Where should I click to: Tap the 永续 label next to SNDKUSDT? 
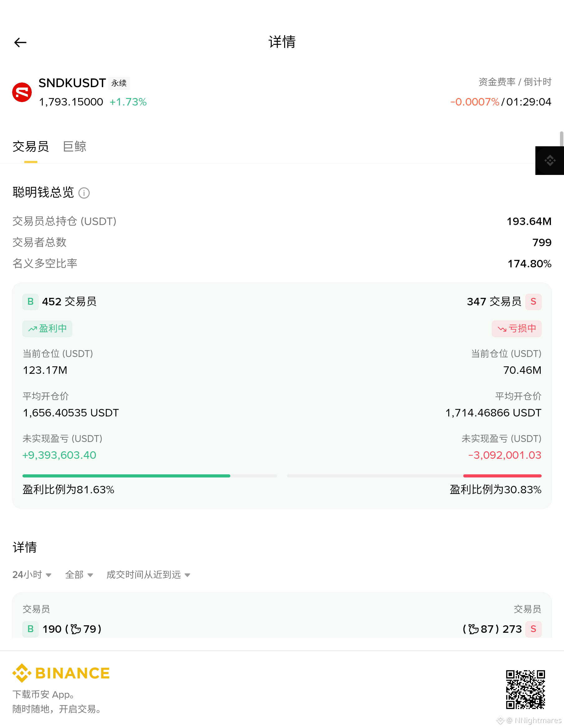[x=119, y=83]
